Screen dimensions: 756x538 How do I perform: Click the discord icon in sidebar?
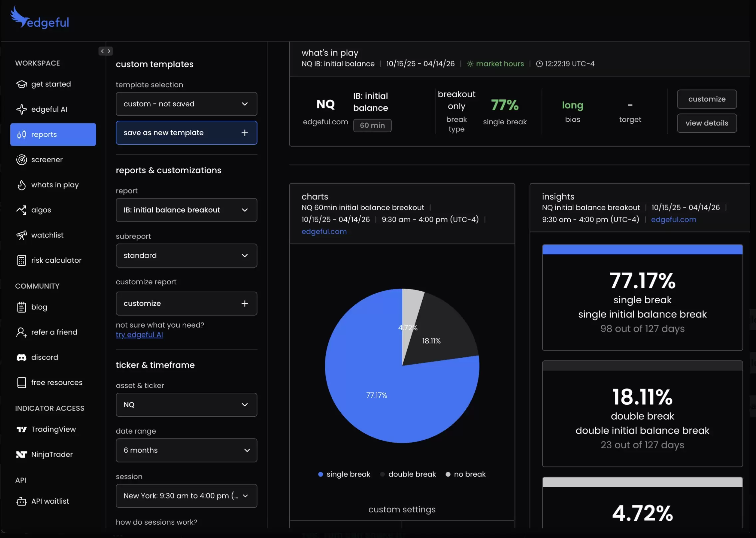point(22,357)
